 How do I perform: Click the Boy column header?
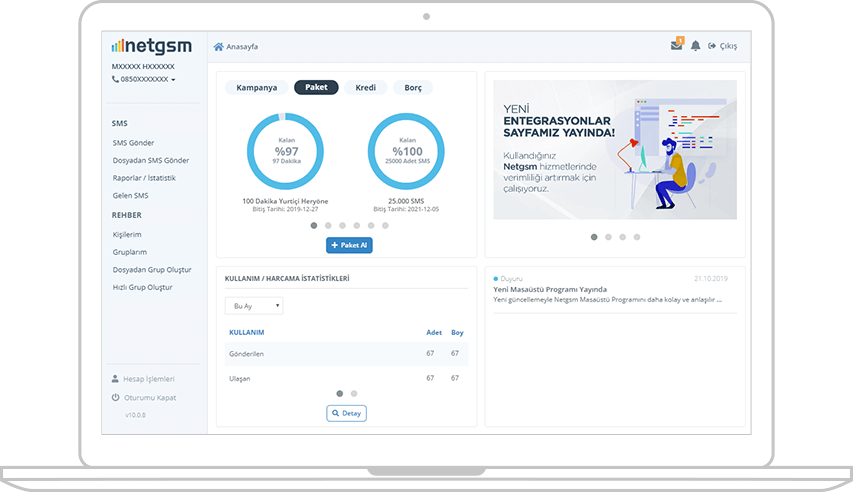(x=457, y=333)
